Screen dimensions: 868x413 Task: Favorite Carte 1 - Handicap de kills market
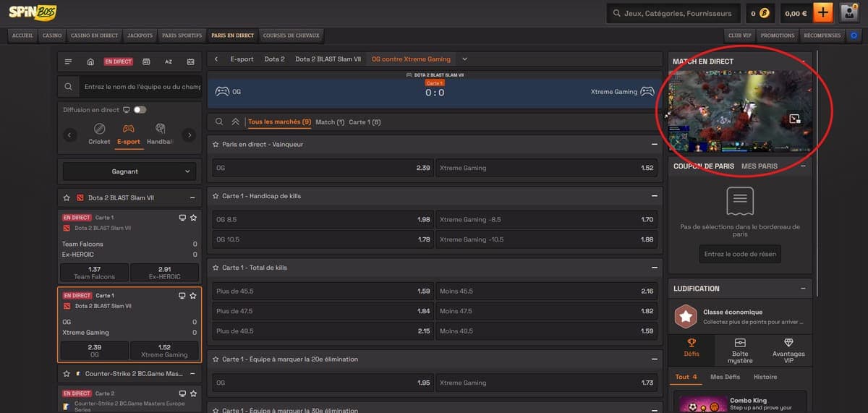(216, 196)
